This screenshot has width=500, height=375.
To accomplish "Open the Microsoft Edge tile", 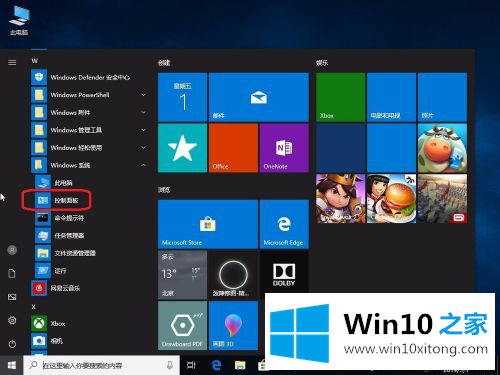I will pos(284,224).
